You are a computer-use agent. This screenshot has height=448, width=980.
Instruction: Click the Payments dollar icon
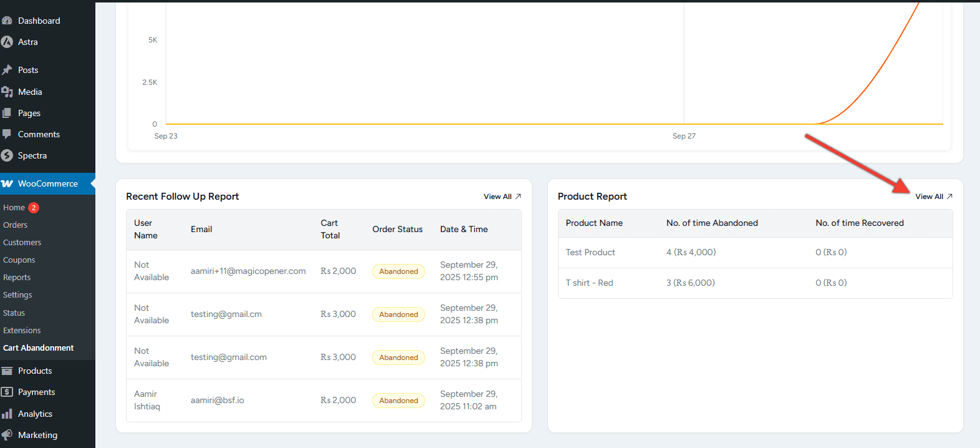[7, 392]
